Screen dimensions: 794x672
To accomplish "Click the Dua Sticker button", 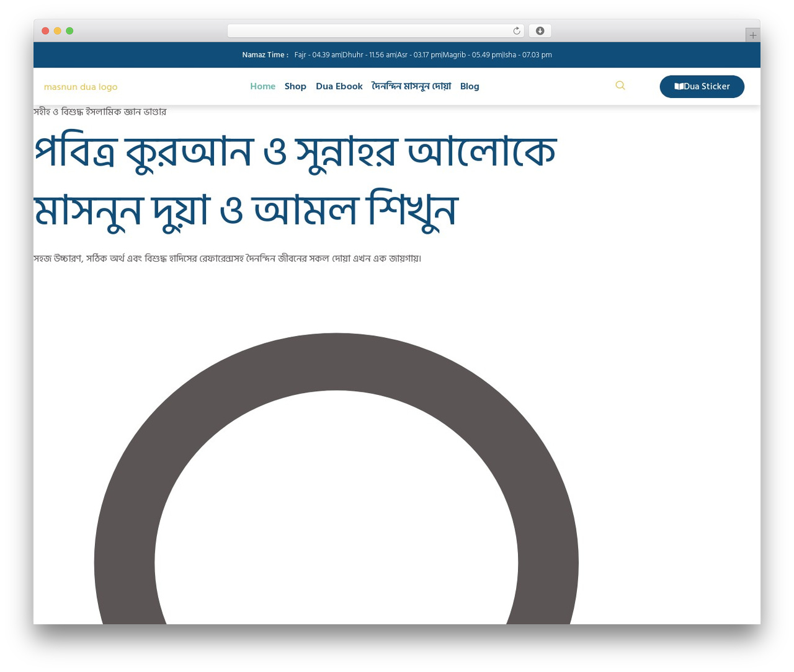I will pyautogui.click(x=702, y=87).
